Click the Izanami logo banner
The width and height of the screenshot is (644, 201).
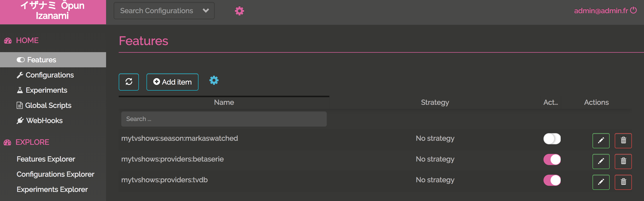tap(53, 12)
